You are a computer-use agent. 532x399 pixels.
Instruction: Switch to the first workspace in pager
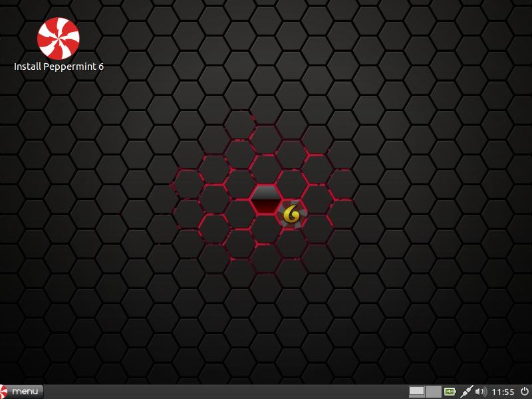click(x=417, y=392)
